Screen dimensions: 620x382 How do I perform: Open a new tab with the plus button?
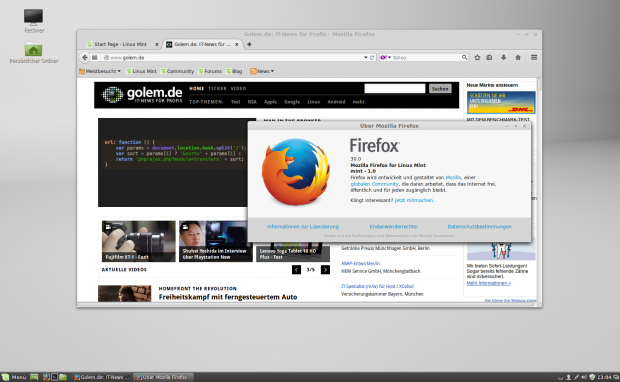click(249, 44)
